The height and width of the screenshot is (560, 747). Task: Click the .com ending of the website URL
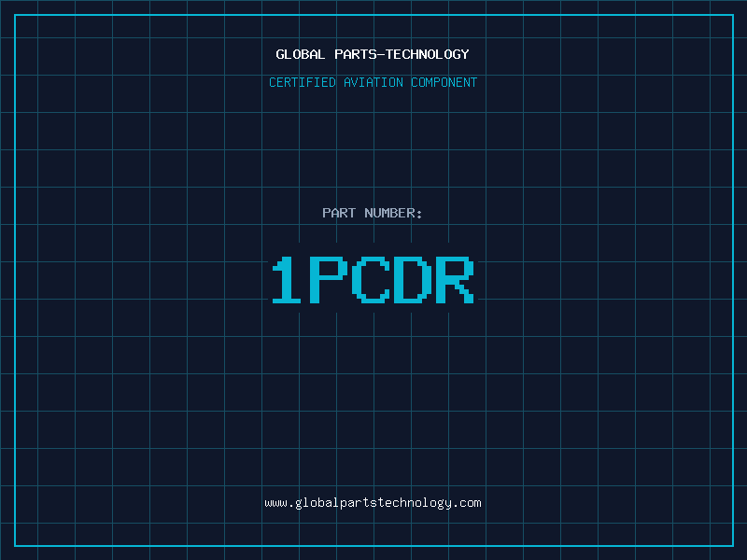pyautogui.click(x=466, y=503)
